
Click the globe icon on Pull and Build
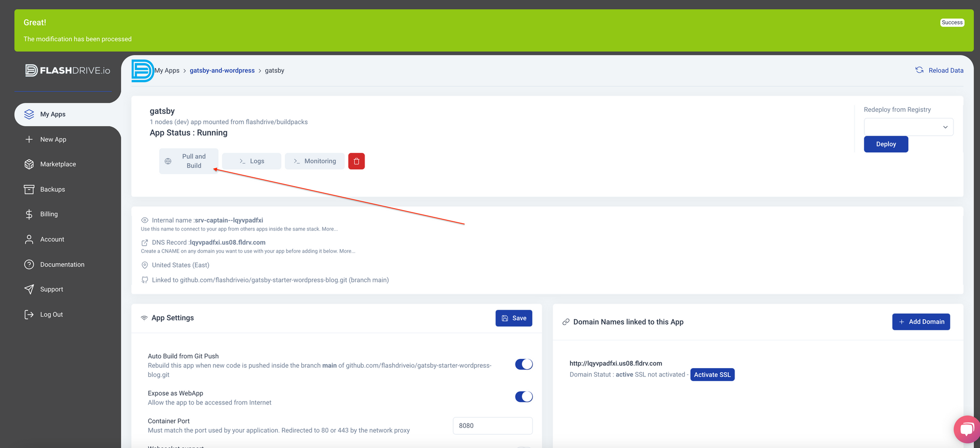(x=168, y=161)
